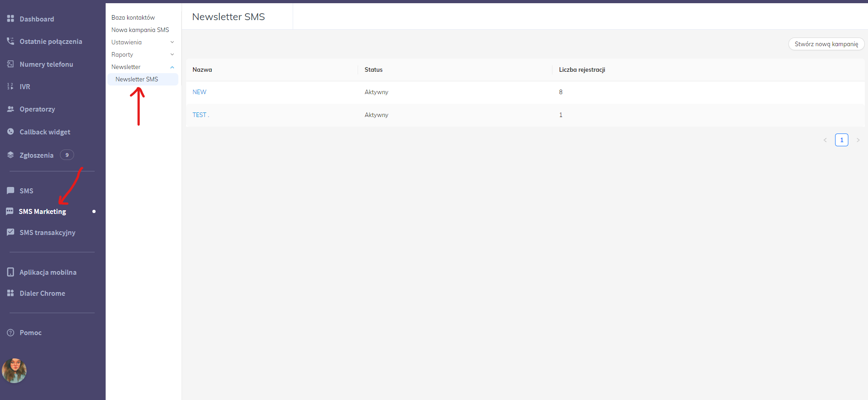Click the Liczba rejestracji column header
Image resolution: width=868 pixels, height=400 pixels.
[x=582, y=69]
